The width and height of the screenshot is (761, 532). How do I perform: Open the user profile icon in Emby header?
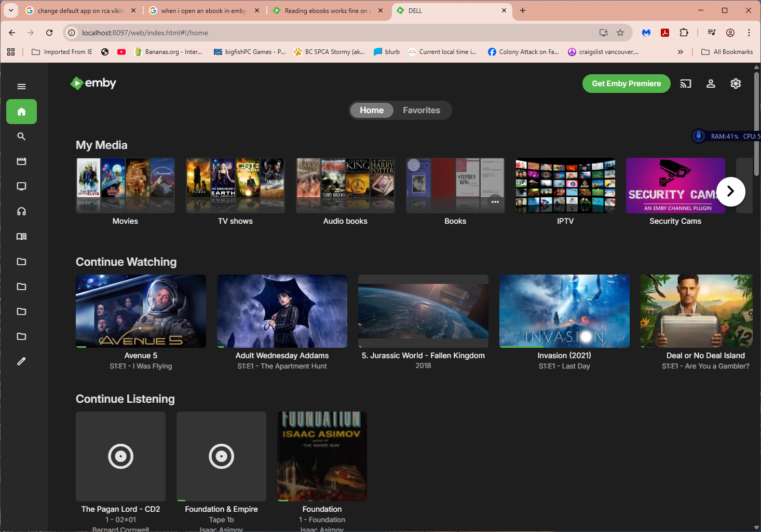pyautogui.click(x=711, y=84)
